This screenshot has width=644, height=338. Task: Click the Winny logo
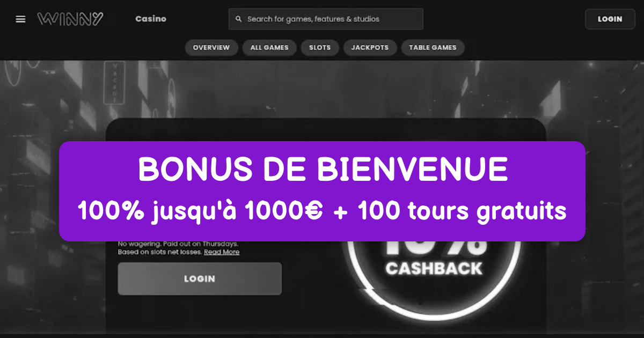(70, 19)
